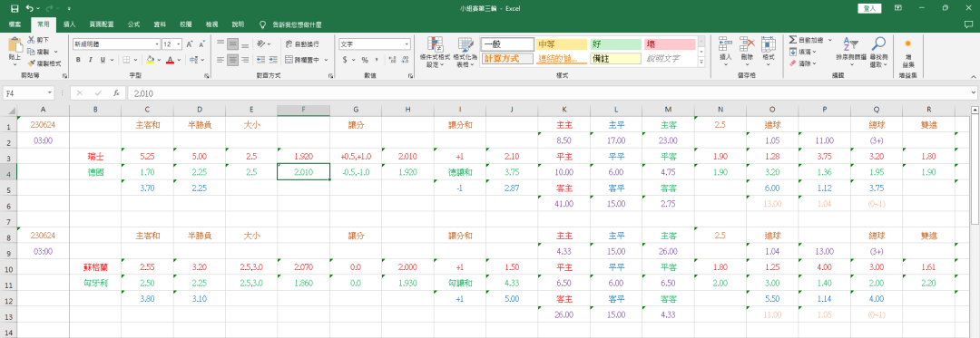Toggle align text right
This screenshot has width=980, height=338.
tap(244, 60)
